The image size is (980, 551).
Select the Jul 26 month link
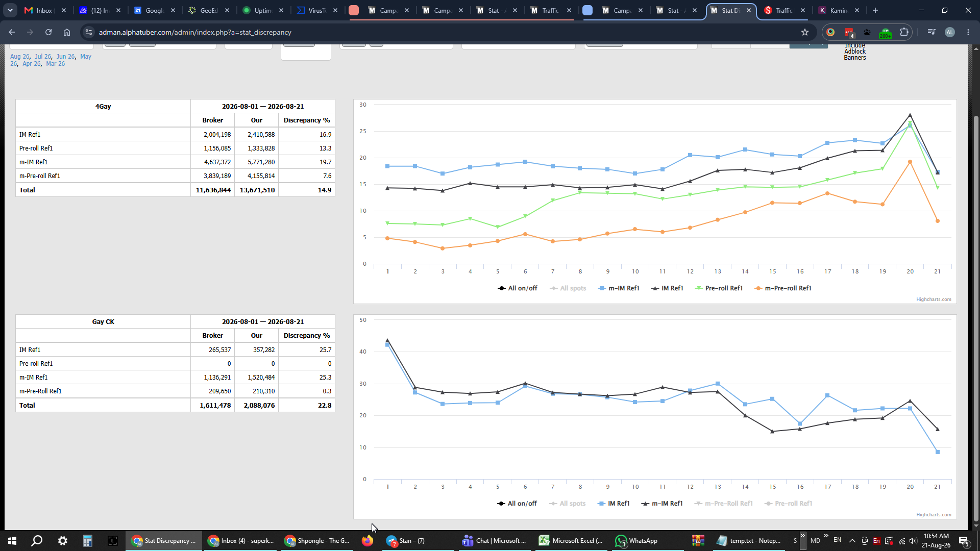tap(43, 57)
